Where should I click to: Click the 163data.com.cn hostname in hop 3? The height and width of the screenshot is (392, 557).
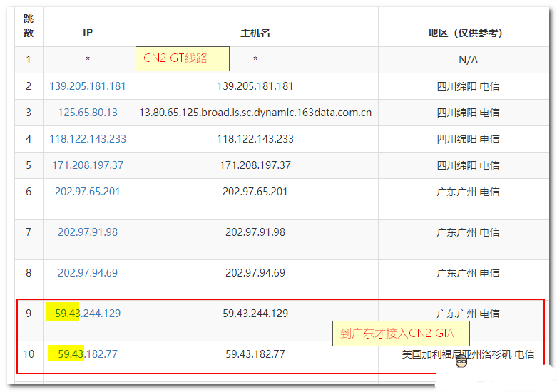(255, 113)
